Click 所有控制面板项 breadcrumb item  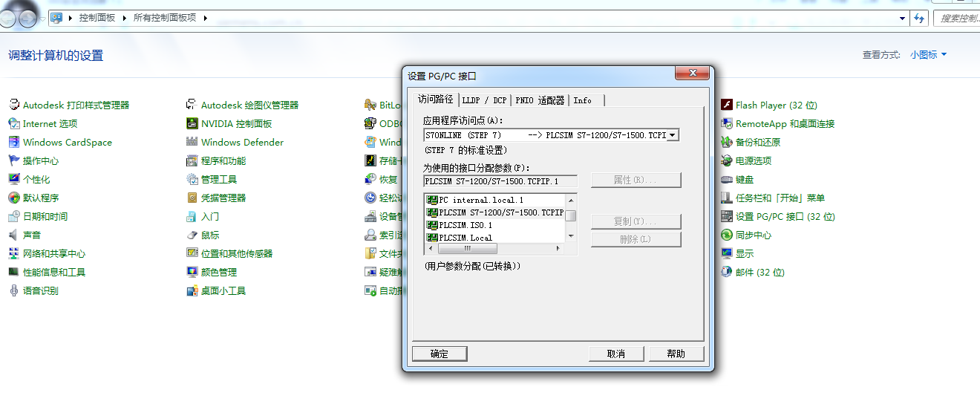pyautogui.click(x=165, y=18)
